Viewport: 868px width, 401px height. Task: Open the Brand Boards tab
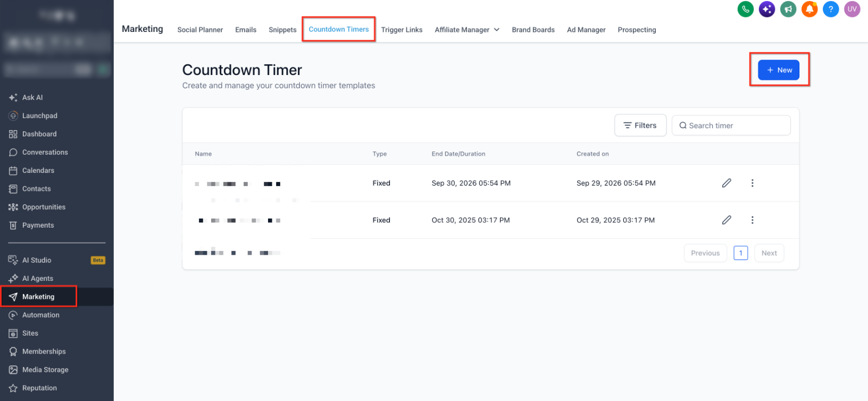point(533,30)
